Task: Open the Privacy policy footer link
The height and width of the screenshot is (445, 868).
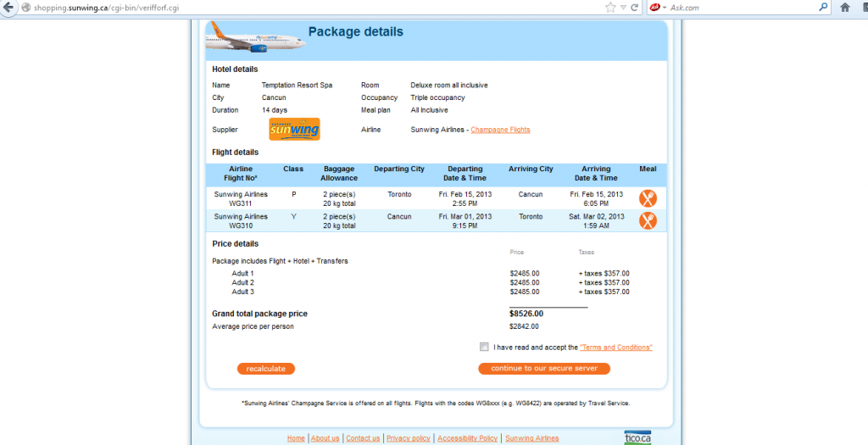Action: 408,438
